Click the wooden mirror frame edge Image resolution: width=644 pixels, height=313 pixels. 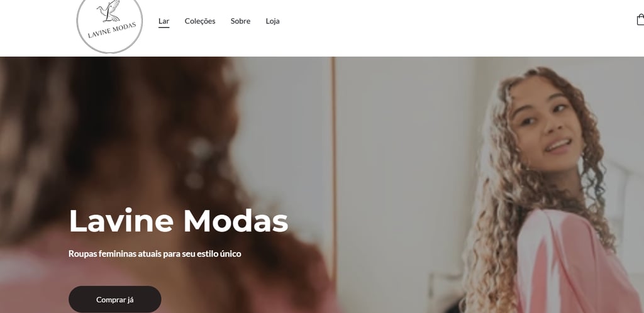point(334,172)
